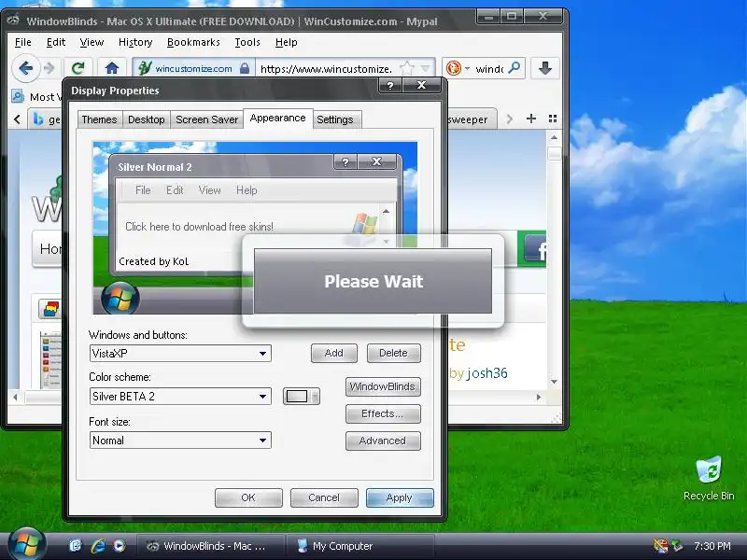Switch to the Settings tab

coord(335,119)
